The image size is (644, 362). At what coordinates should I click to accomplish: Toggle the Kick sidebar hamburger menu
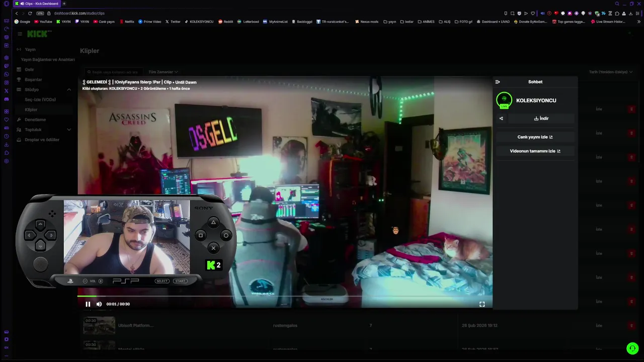click(x=20, y=34)
